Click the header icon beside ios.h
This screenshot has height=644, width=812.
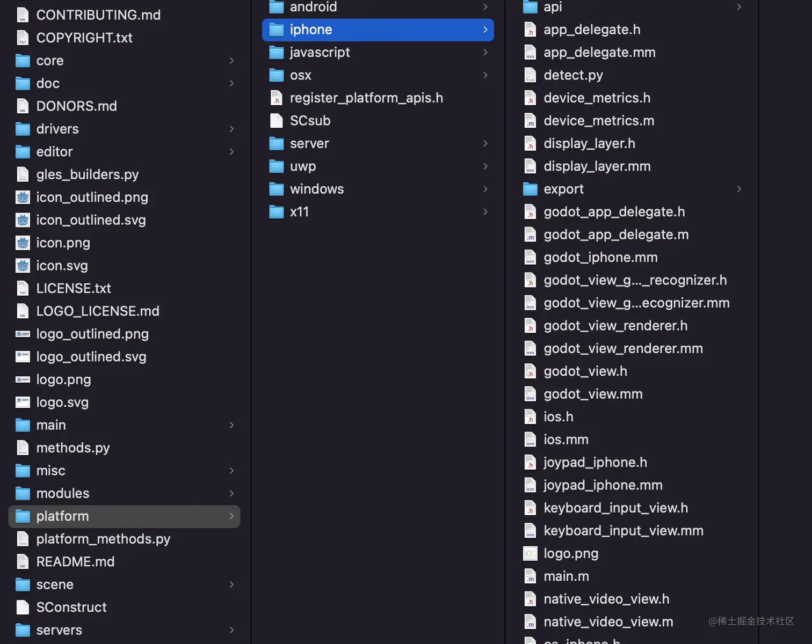tap(530, 417)
